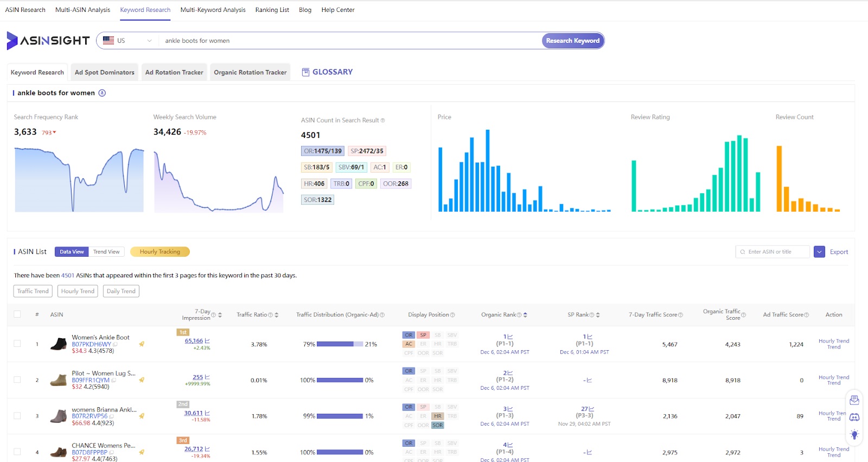Image resolution: width=868 pixels, height=462 pixels.
Task: Switch to Ad Spot Dominators tab
Action: point(105,72)
